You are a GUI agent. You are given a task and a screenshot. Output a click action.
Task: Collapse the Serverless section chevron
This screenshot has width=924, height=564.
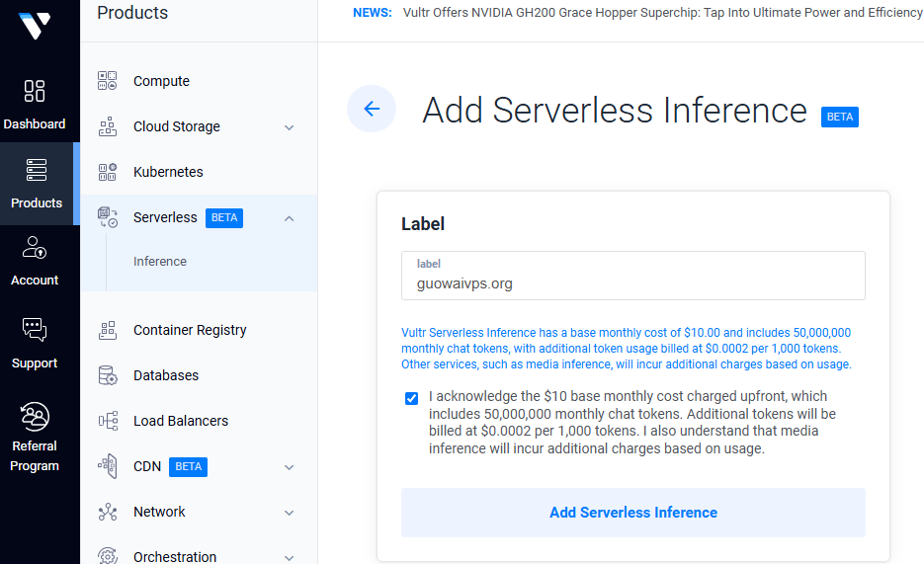tap(289, 218)
